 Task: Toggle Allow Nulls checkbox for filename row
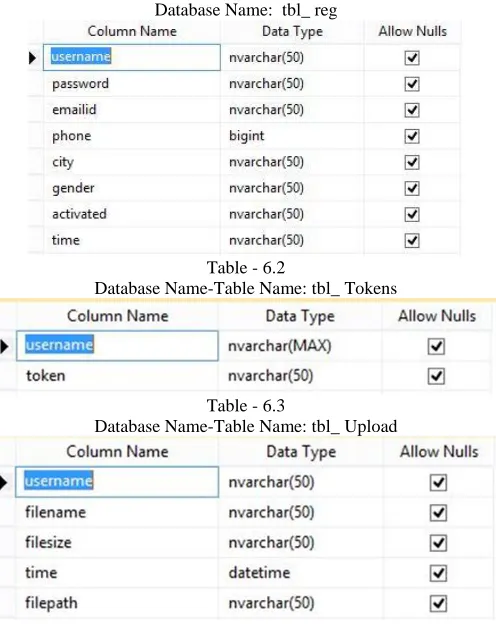438,513
